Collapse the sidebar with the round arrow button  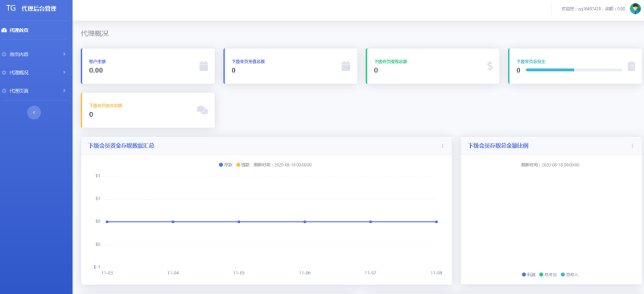point(34,113)
